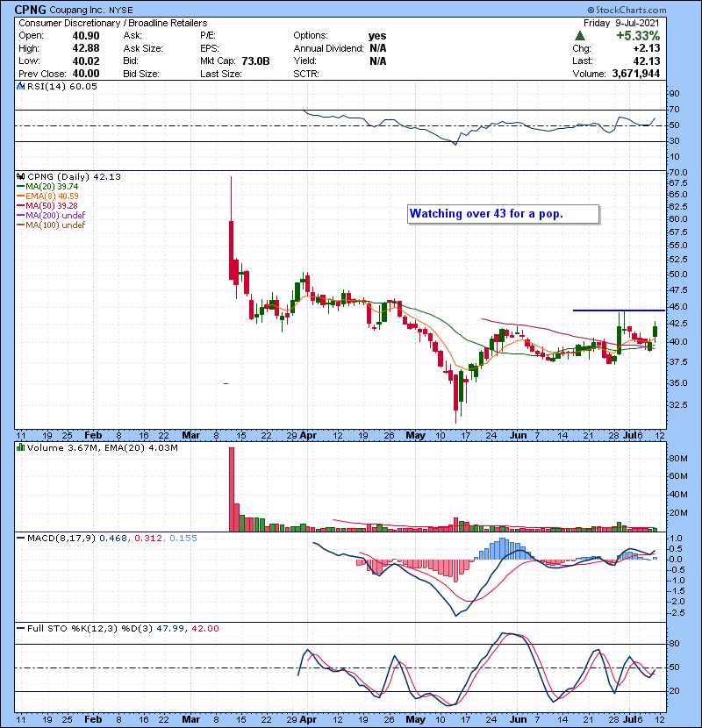Select the CPNG ticker symbol in the header
This screenshot has width=702, height=728.
click(30, 10)
